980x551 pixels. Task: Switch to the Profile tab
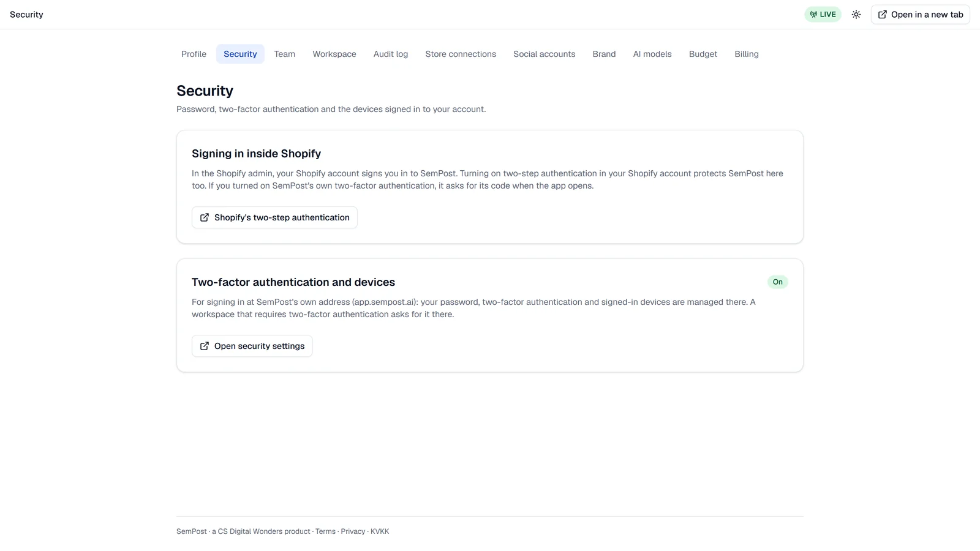click(x=194, y=54)
